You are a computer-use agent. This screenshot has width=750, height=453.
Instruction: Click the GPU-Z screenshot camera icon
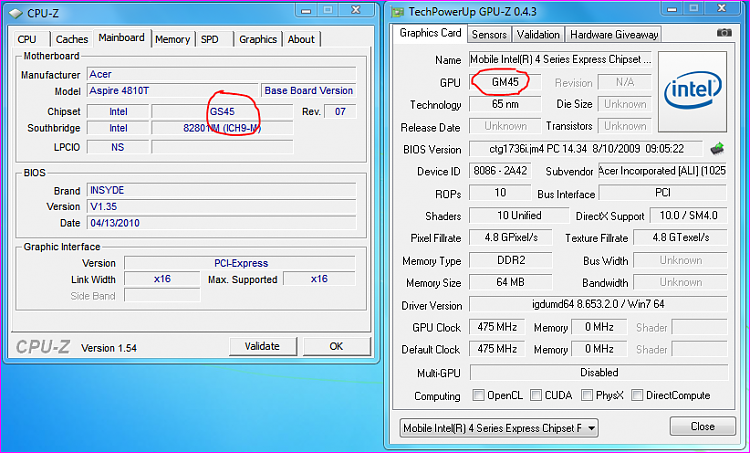click(724, 33)
